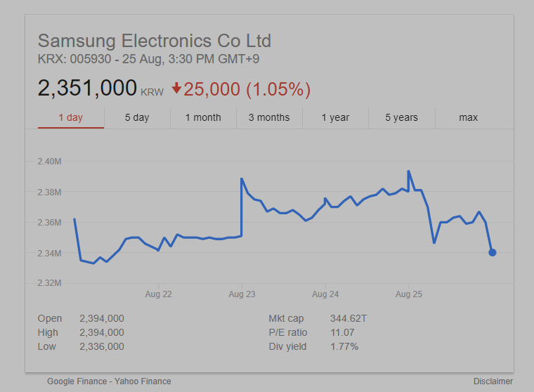Screen dimensions: 534x392
Task: Click the Div yield value 1.77%
Action: click(344, 346)
